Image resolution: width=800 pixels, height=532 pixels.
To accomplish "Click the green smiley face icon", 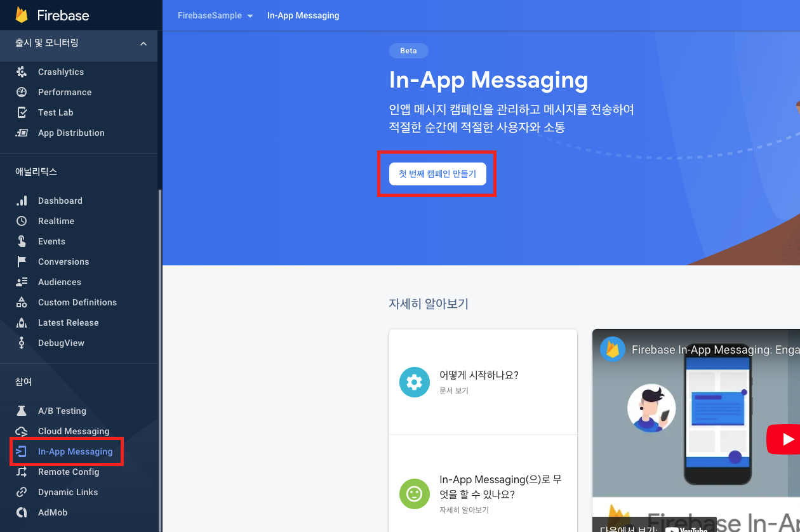I will coord(415,494).
